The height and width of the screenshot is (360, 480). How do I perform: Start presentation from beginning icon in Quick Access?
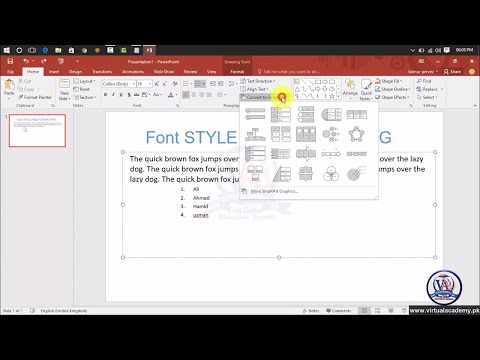click(x=61, y=61)
